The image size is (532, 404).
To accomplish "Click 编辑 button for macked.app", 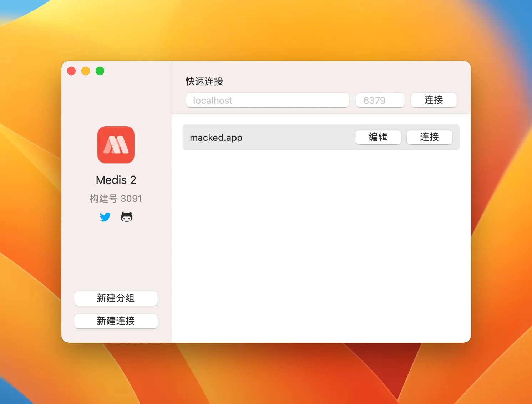I will pos(378,137).
